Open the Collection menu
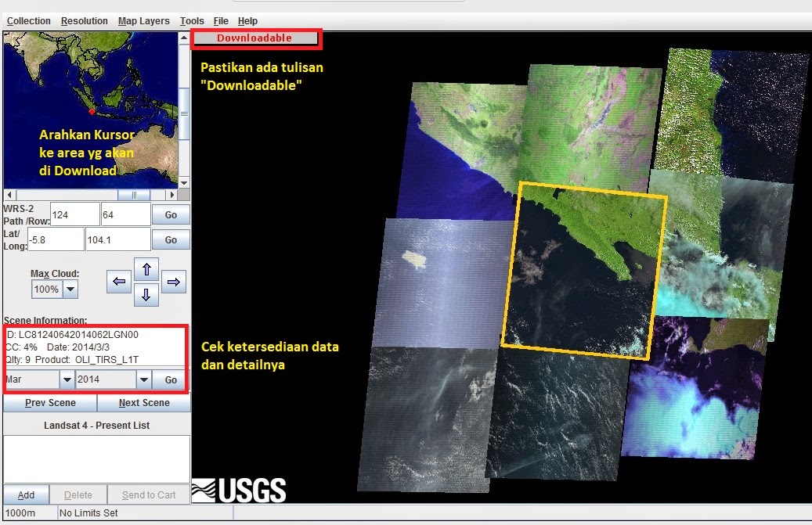Viewport: 812px width, 525px height. tap(29, 20)
